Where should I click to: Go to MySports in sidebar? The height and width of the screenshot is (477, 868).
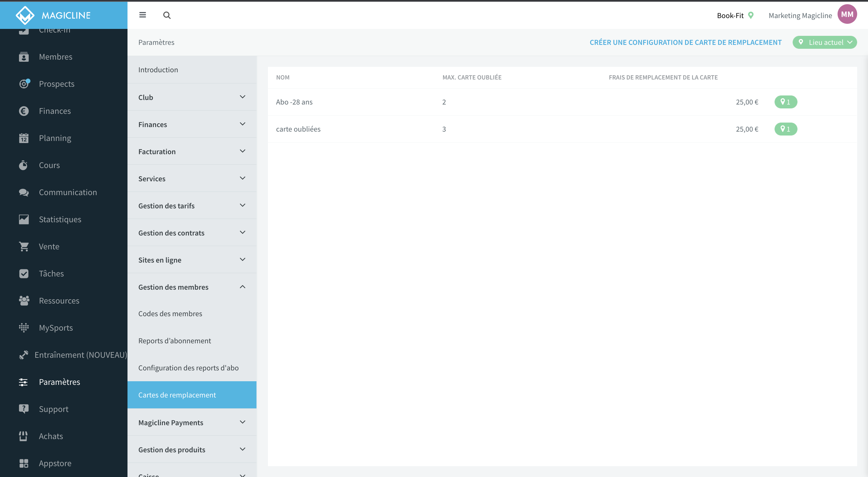click(x=56, y=328)
